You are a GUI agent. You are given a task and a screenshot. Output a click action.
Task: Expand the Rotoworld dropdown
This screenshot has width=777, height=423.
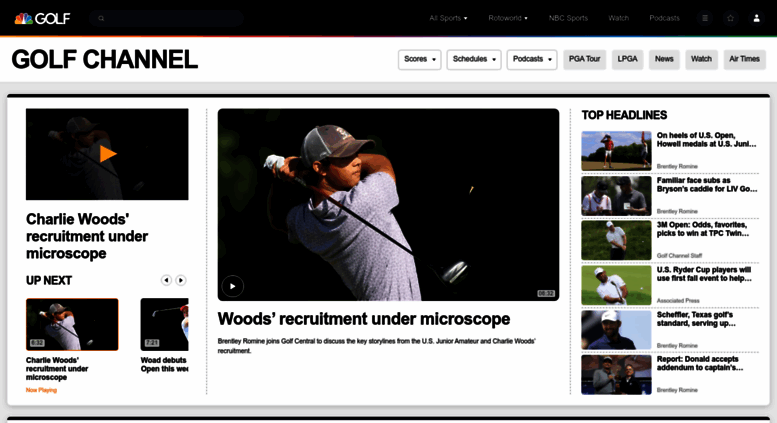click(508, 18)
